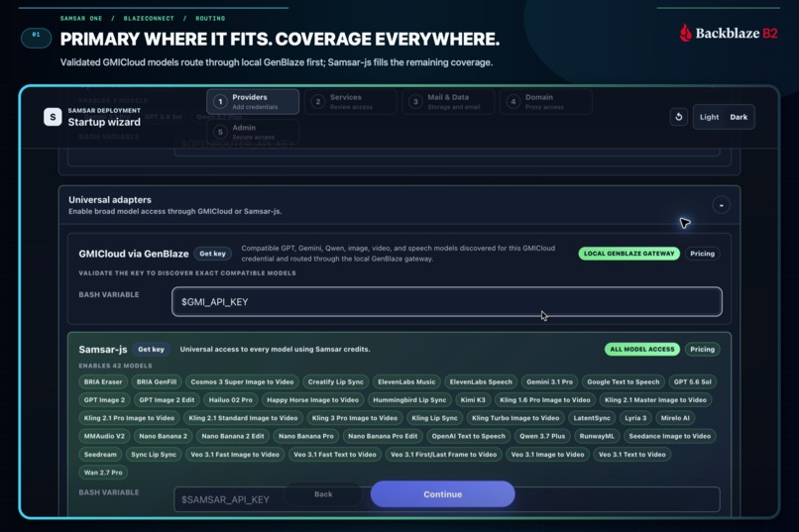Click the GPT Image 2 chip
799x532 pixels.
click(104, 400)
